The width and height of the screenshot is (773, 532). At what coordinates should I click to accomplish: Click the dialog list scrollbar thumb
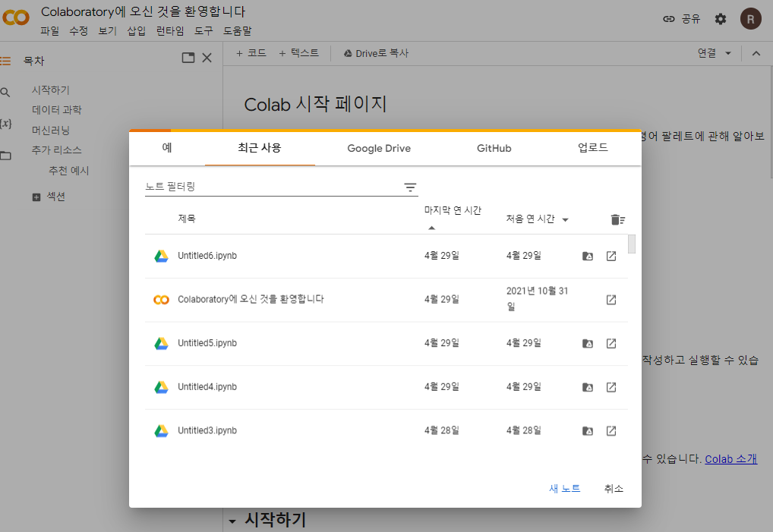[x=632, y=244]
